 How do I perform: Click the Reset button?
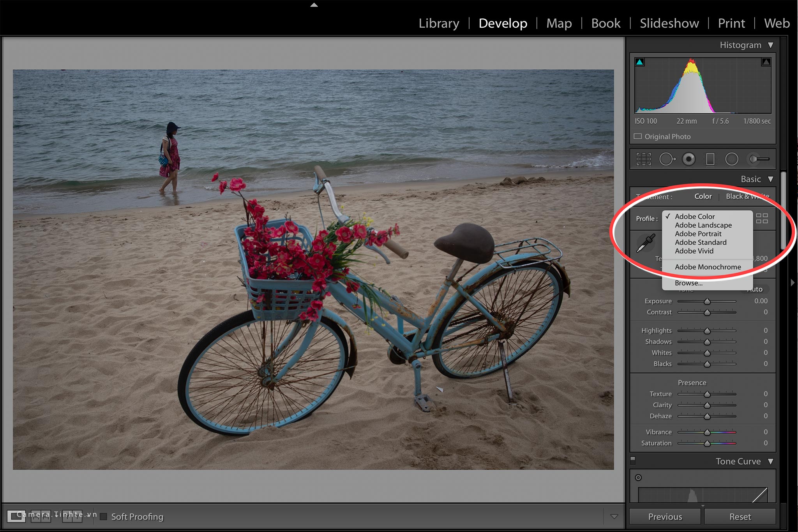coord(740,516)
